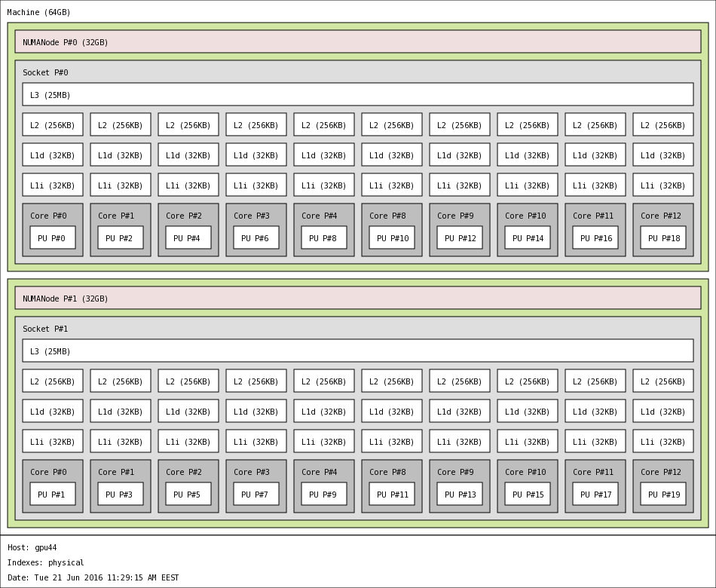Select the PU P#19 processing unit box
This screenshot has height=588, width=716.
click(663, 495)
